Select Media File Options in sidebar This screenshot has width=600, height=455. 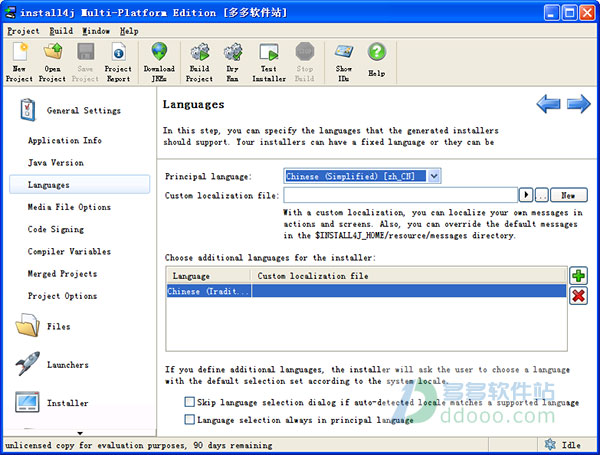[69, 207]
